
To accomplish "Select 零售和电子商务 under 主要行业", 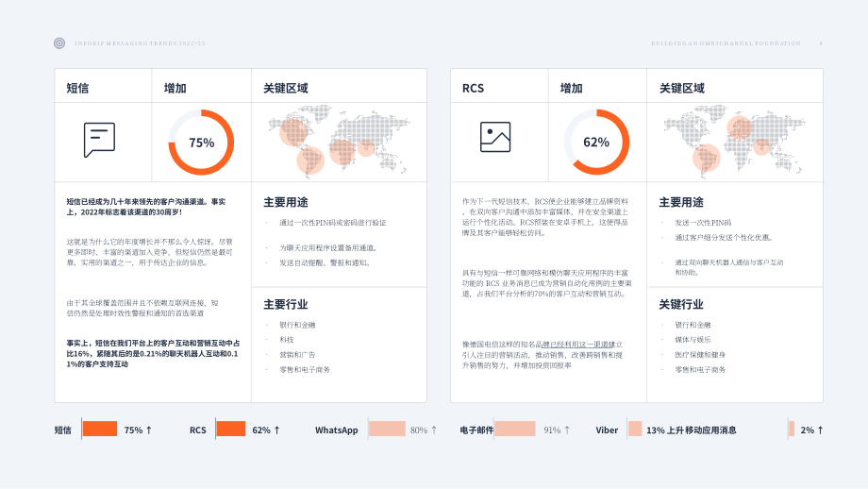I will tap(305, 370).
